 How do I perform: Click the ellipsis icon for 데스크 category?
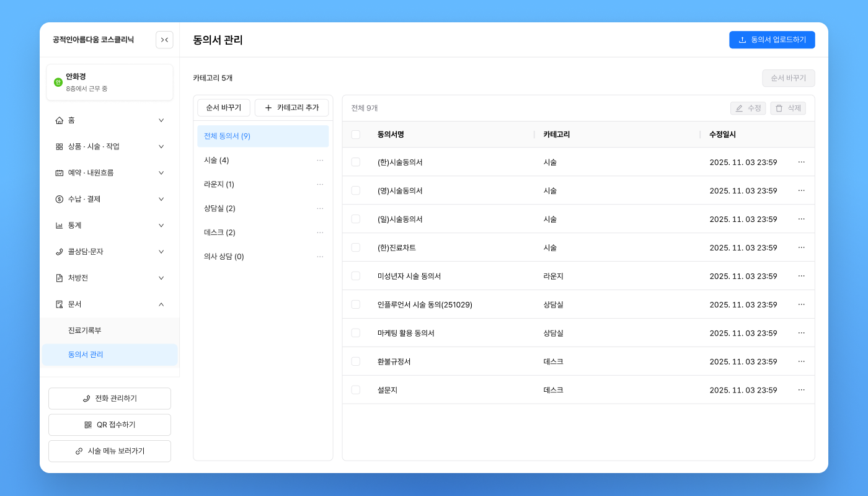click(320, 232)
